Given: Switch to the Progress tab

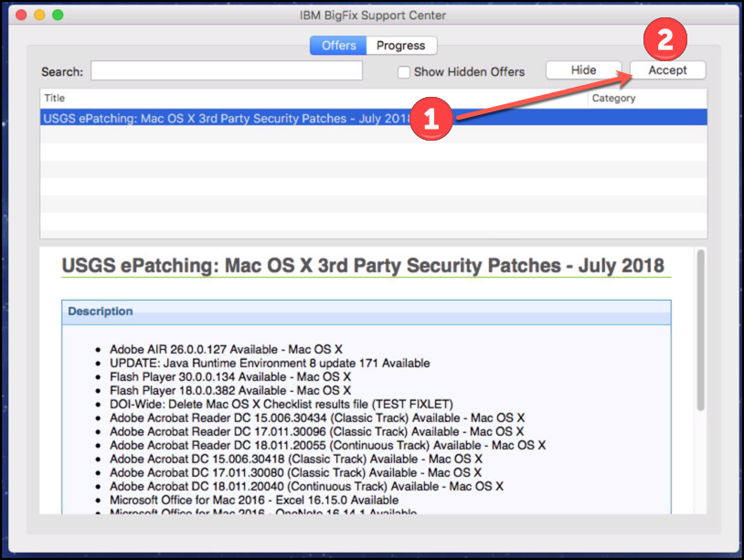Looking at the screenshot, I should [x=401, y=46].
